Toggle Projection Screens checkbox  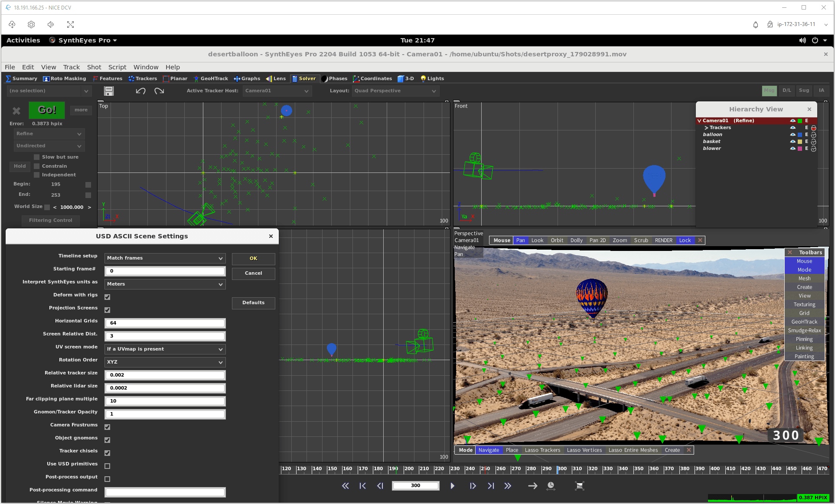[108, 310]
